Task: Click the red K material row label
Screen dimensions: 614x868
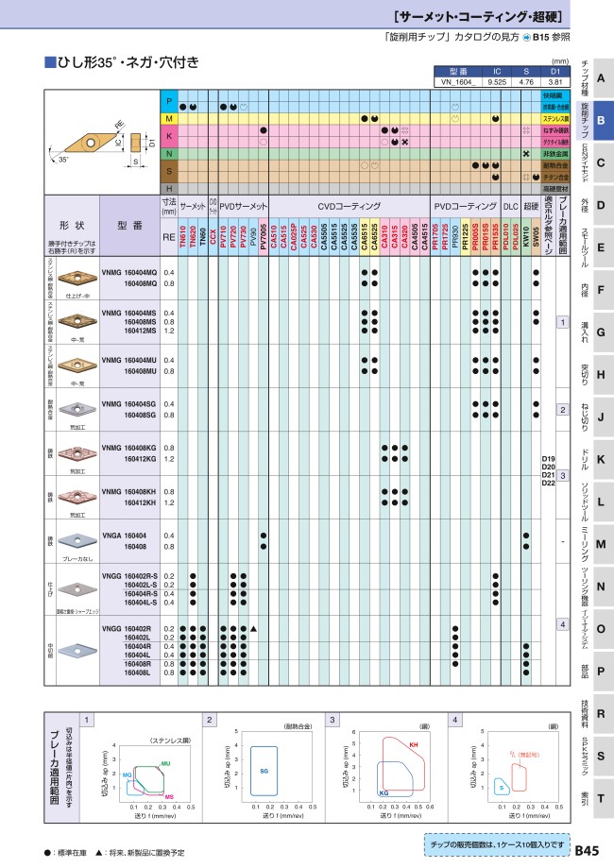Action: click(x=168, y=137)
